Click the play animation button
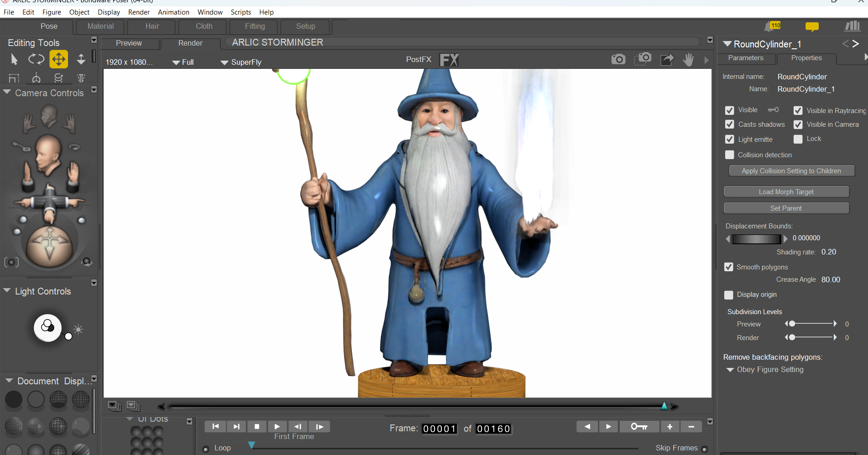 tap(277, 427)
